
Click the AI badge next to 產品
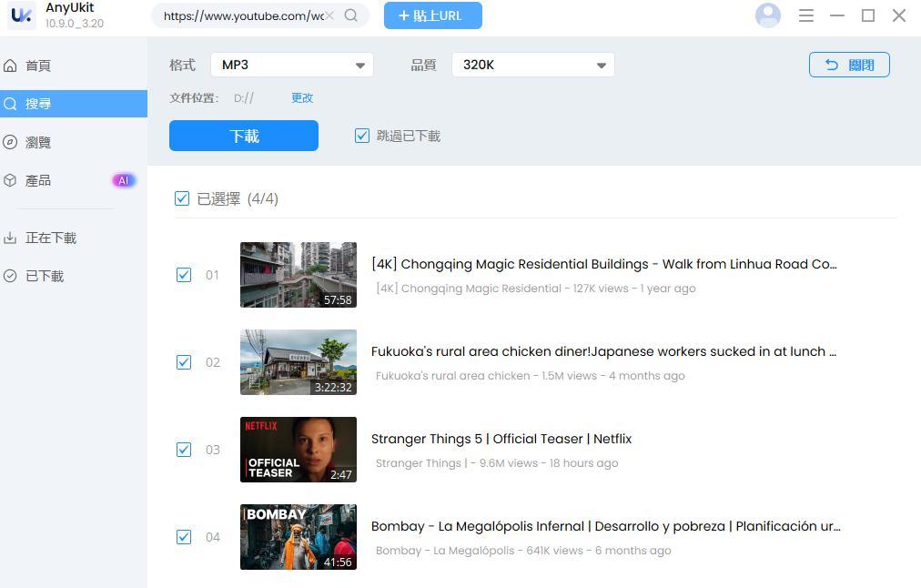pos(124,180)
